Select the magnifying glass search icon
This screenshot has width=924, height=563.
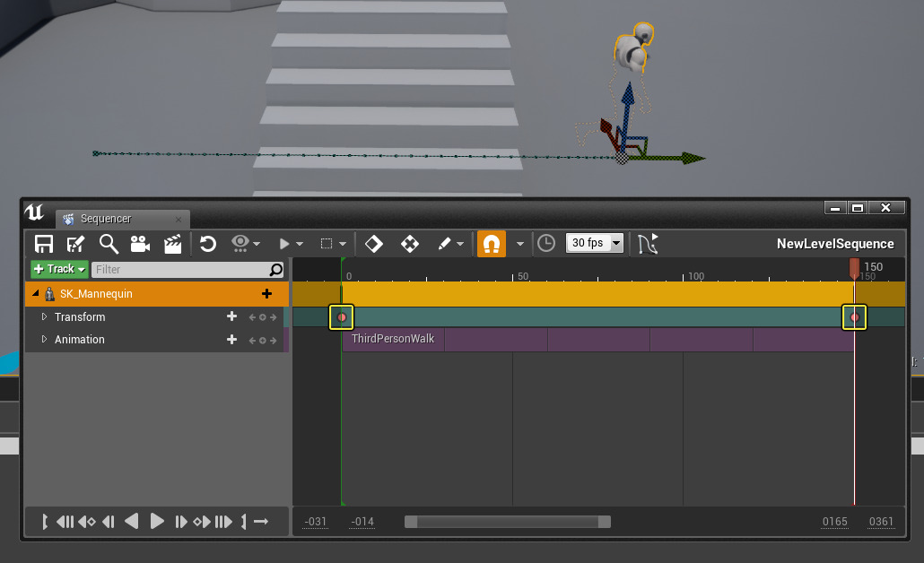tap(108, 243)
